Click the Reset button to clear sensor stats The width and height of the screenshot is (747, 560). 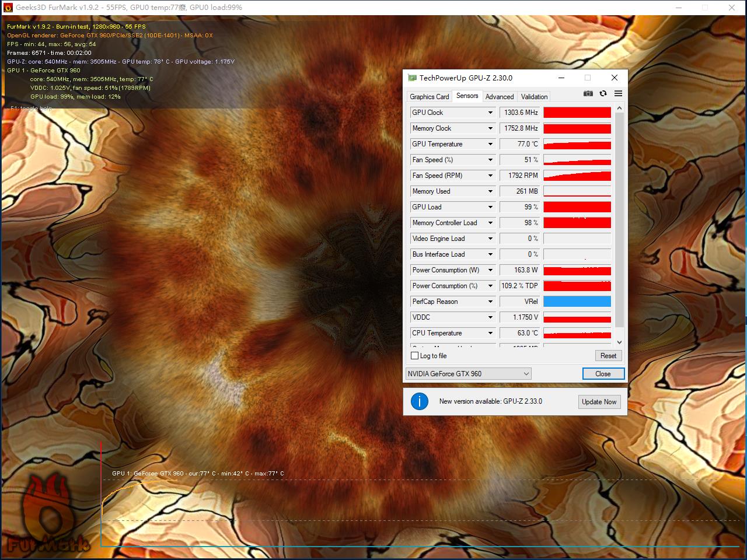[x=608, y=355]
